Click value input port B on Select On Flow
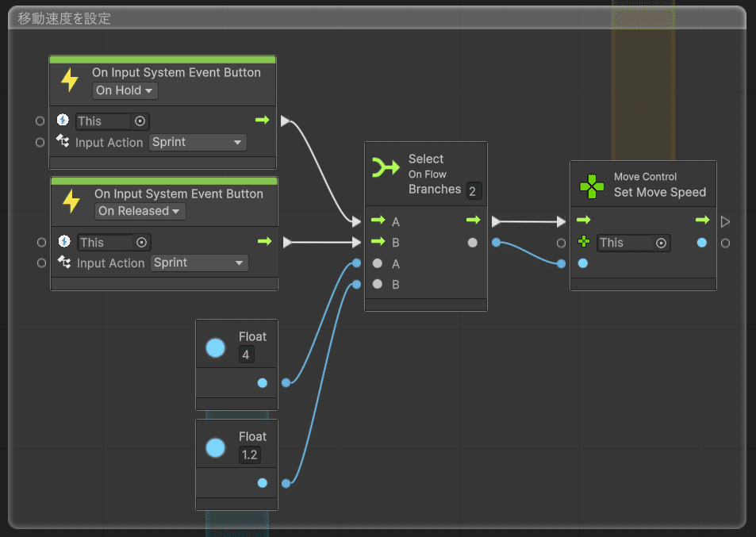Image resolution: width=756 pixels, height=537 pixels. click(x=378, y=284)
